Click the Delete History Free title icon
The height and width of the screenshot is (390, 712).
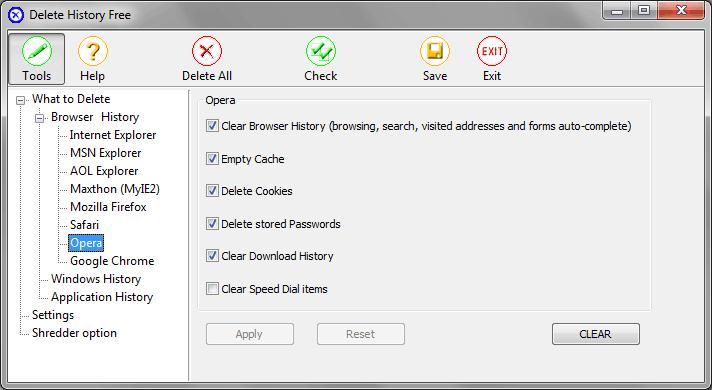click(16, 15)
